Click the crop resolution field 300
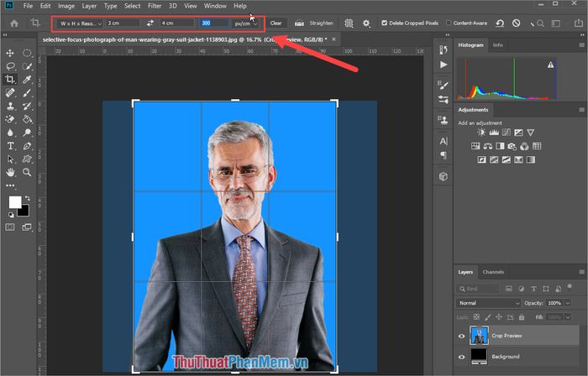This screenshot has height=376, width=588. click(213, 23)
